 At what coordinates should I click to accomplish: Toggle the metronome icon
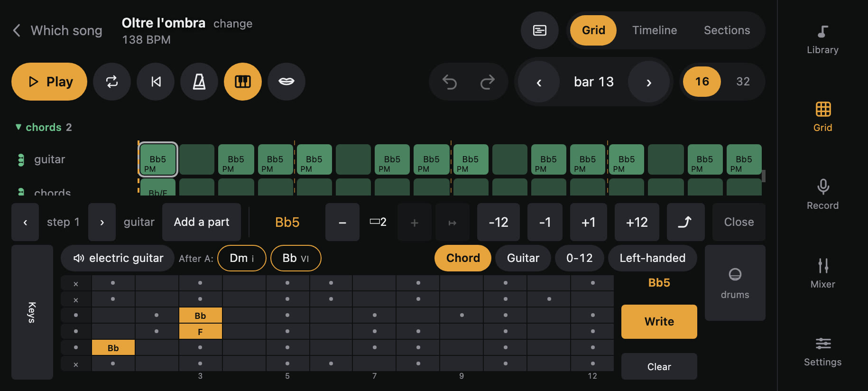click(x=199, y=82)
